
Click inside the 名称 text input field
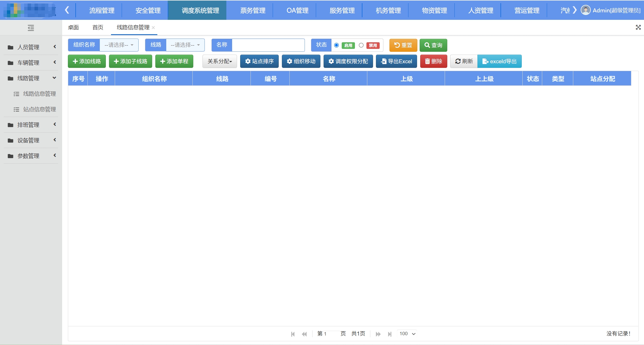point(267,45)
